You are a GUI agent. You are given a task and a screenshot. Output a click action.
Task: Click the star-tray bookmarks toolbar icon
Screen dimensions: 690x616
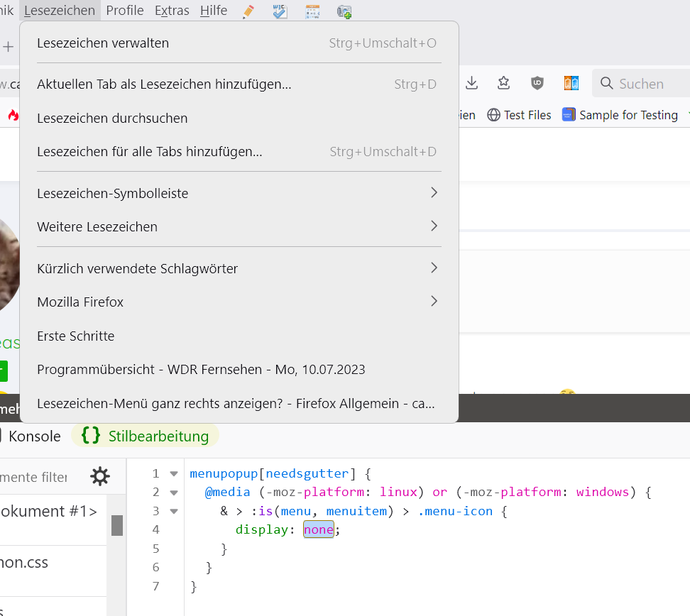(504, 83)
